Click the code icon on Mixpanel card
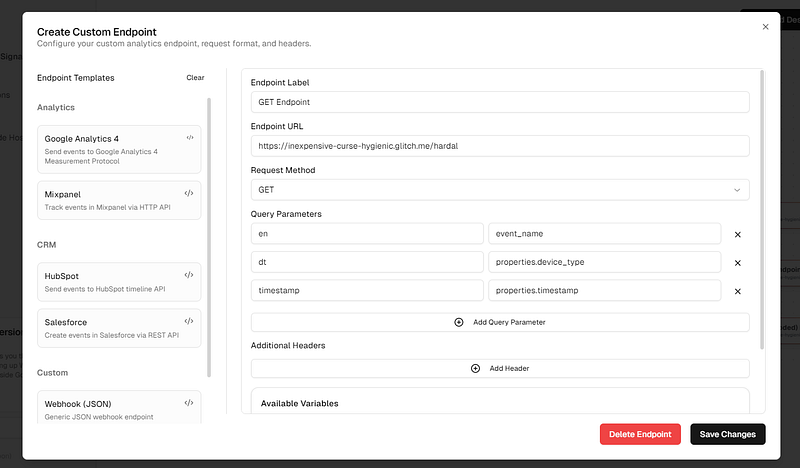Screen dimensions: 800x468 click(189, 193)
